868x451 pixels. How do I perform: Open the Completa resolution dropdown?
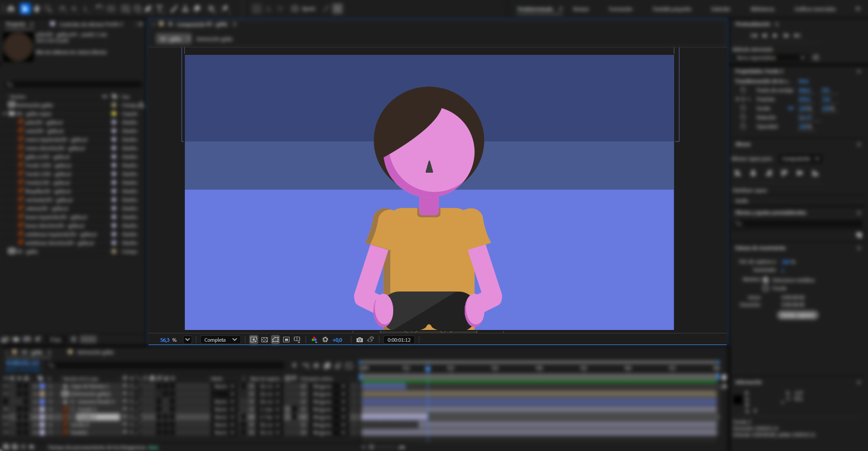point(221,340)
